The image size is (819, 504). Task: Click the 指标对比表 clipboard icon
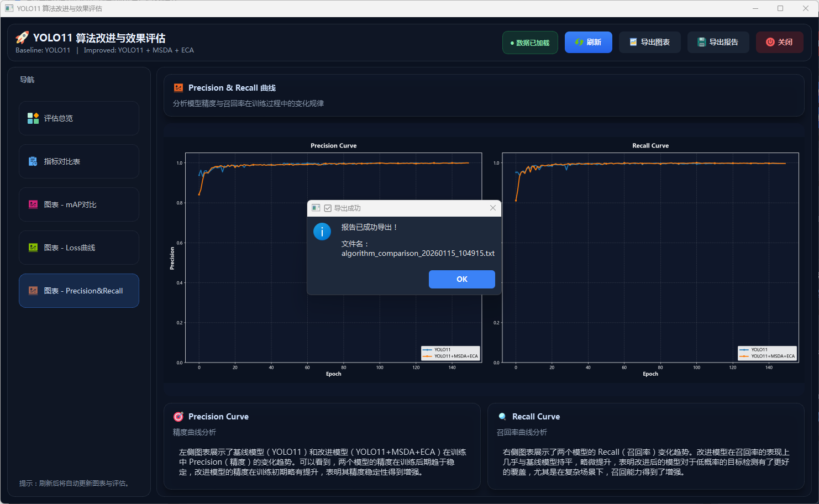(33, 161)
